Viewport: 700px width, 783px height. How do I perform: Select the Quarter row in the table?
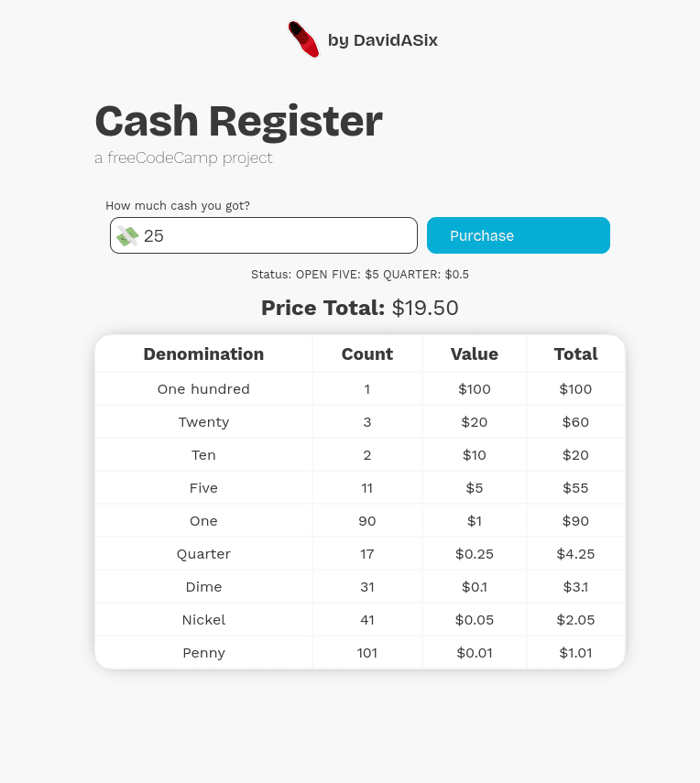[203, 553]
